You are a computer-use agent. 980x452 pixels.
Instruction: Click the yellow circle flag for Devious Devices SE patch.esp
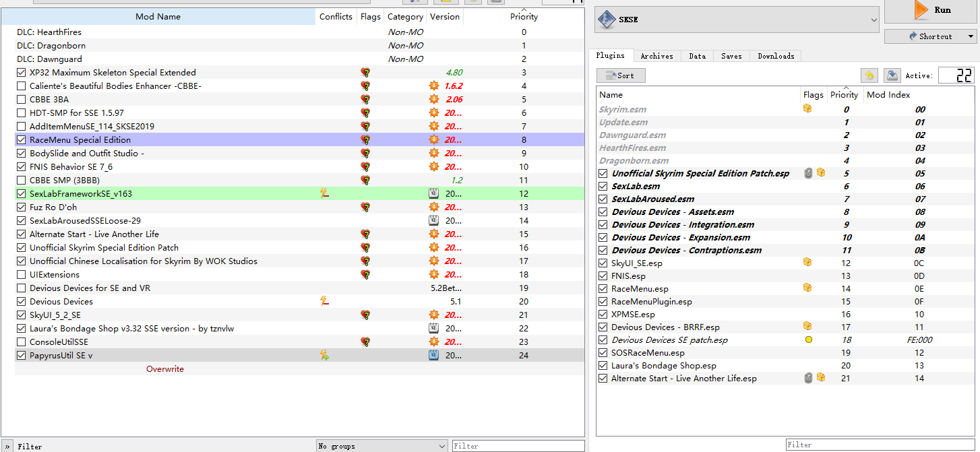tap(809, 340)
